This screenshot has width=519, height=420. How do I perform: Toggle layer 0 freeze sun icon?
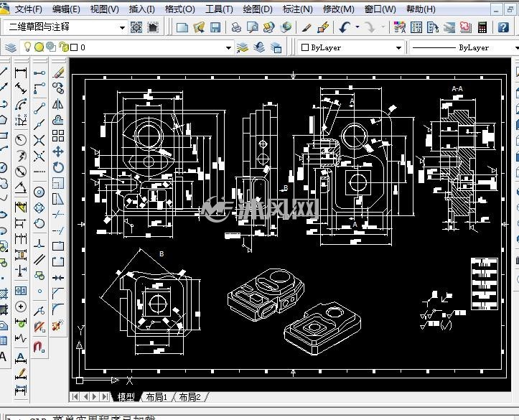point(39,47)
